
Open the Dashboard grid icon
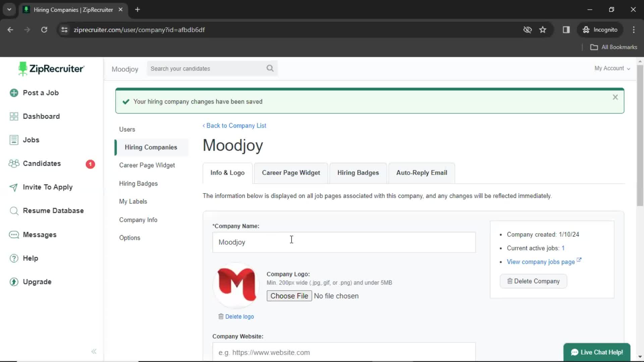coord(14,116)
